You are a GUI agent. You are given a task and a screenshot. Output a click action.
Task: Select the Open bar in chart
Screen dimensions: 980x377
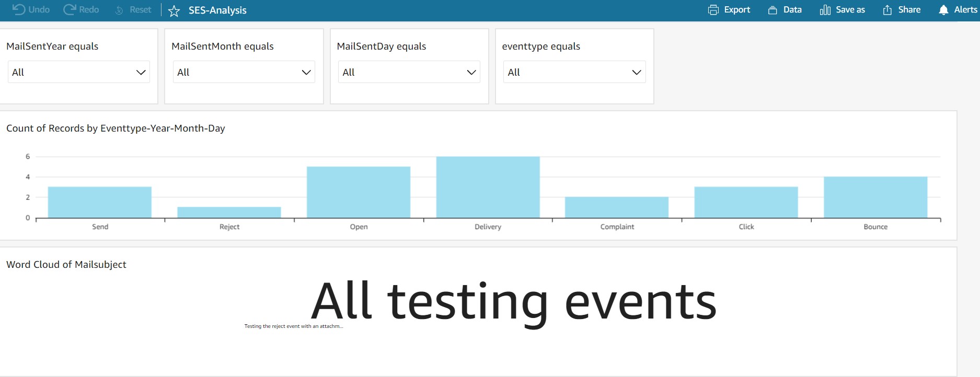pyautogui.click(x=359, y=192)
